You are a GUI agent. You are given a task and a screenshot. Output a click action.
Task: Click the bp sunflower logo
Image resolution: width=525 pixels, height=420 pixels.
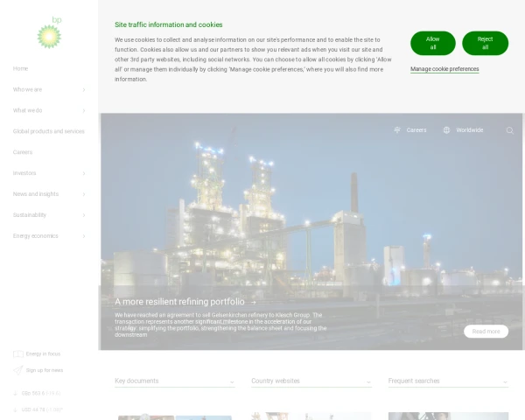click(x=50, y=32)
